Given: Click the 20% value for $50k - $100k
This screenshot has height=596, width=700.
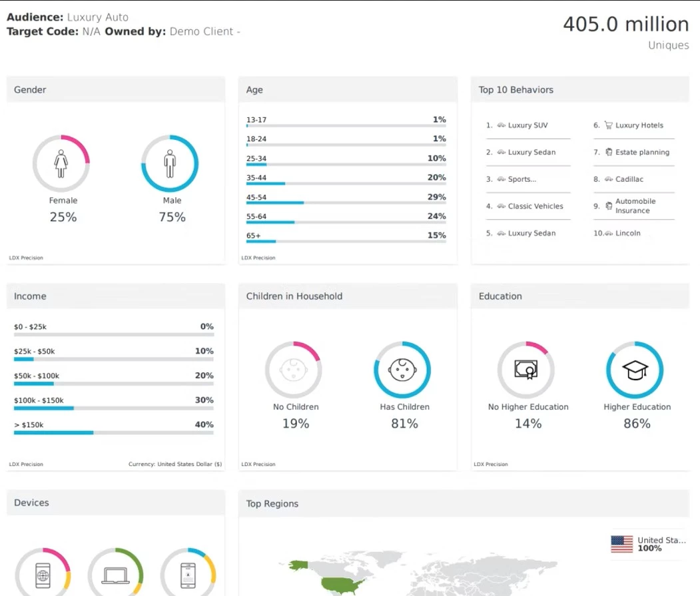Looking at the screenshot, I should tap(204, 376).
